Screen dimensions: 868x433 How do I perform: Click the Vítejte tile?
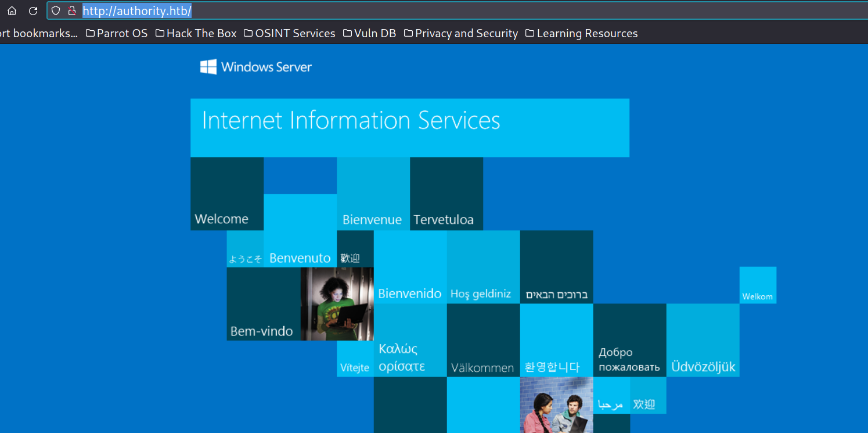355,359
